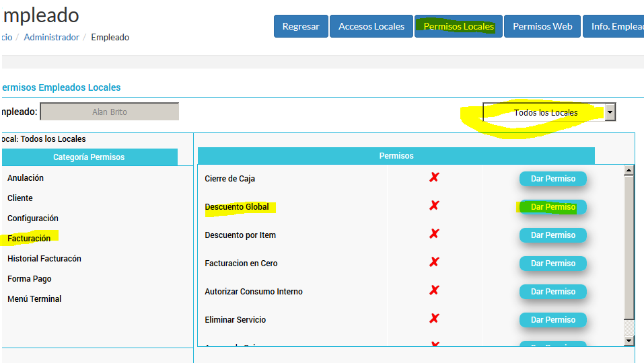
Task: Click the Facturacion en Cero label
Action: point(241,264)
